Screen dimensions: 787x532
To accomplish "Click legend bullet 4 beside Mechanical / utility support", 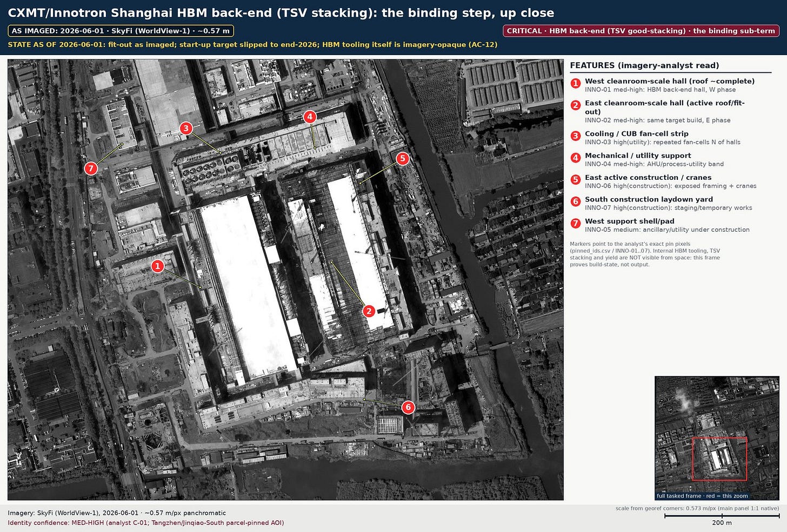I will point(576,158).
